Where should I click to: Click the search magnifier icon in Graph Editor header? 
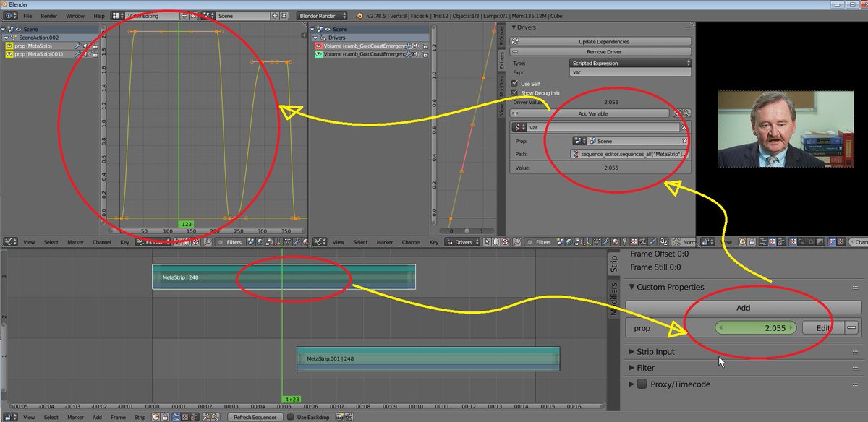point(207,242)
